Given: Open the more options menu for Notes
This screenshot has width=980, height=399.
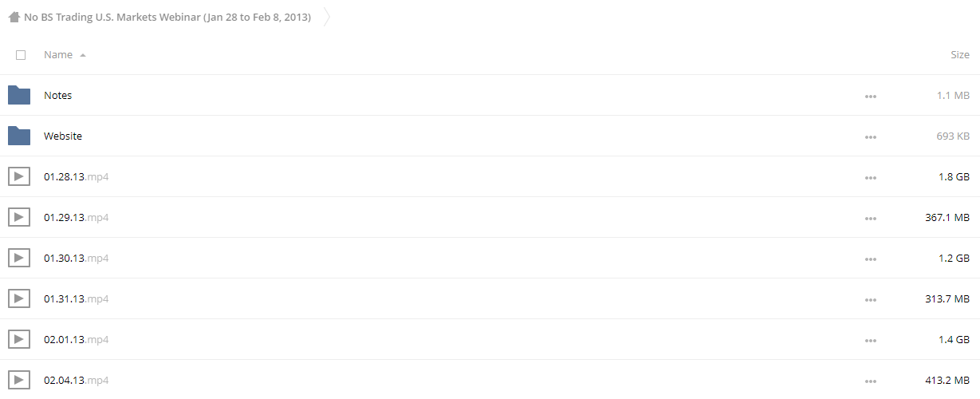Looking at the screenshot, I should tap(870, 96).
